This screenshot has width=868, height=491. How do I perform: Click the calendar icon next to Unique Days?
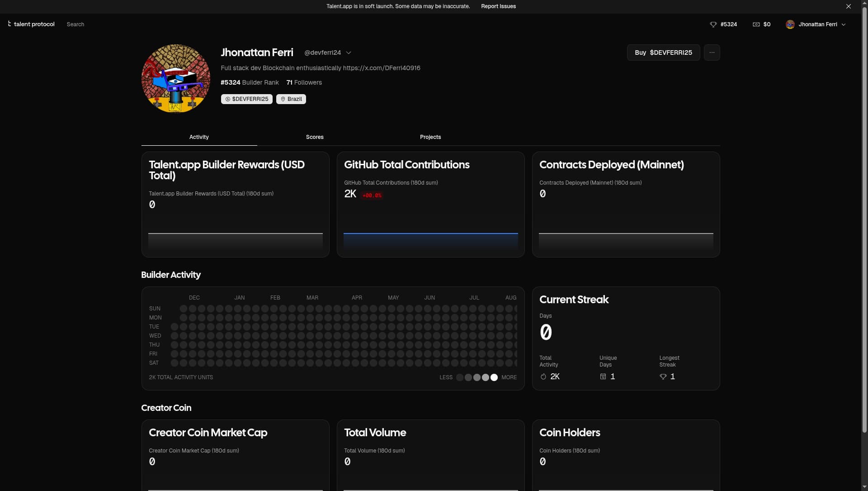click(603, 377)
